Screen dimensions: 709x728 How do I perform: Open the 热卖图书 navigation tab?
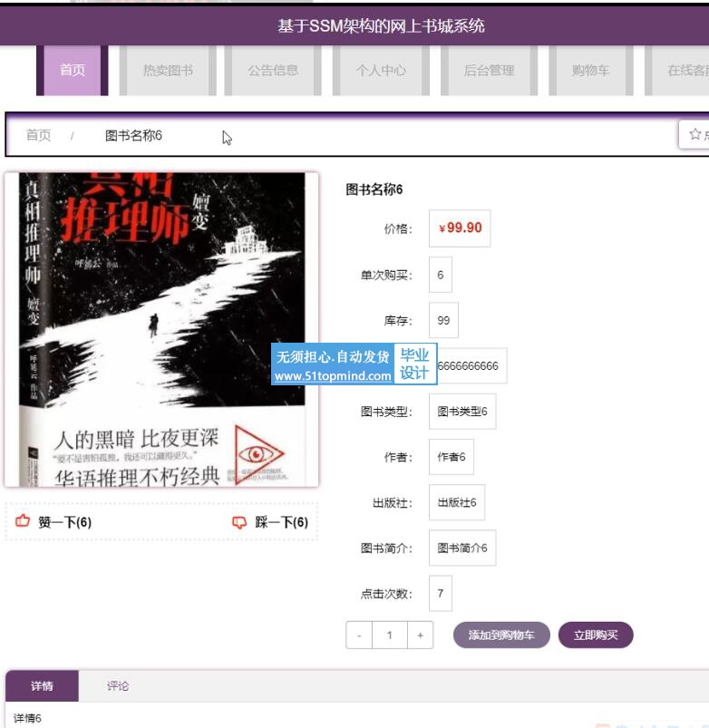click(x=168, y=70)
